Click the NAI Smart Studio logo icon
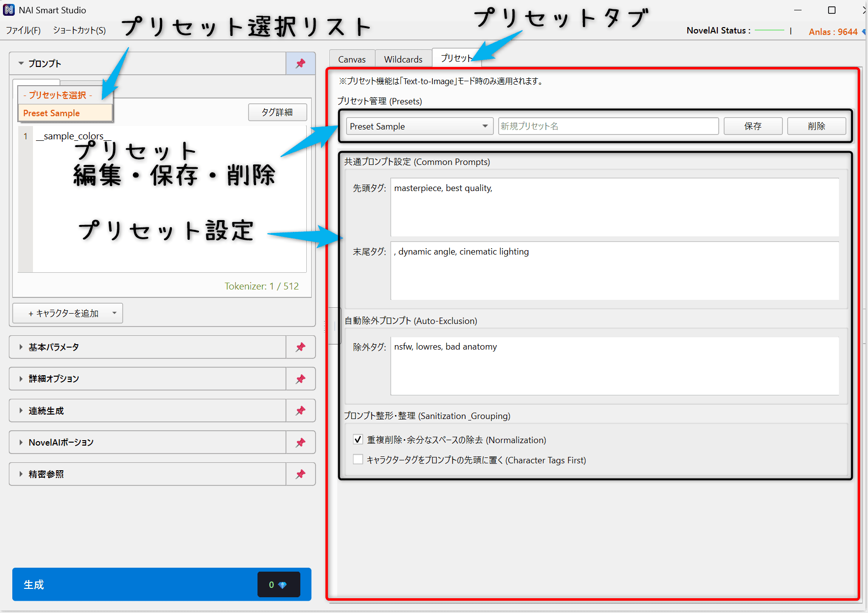The height and width of the screenshot is (613, 868). click(x=8, y=10)
